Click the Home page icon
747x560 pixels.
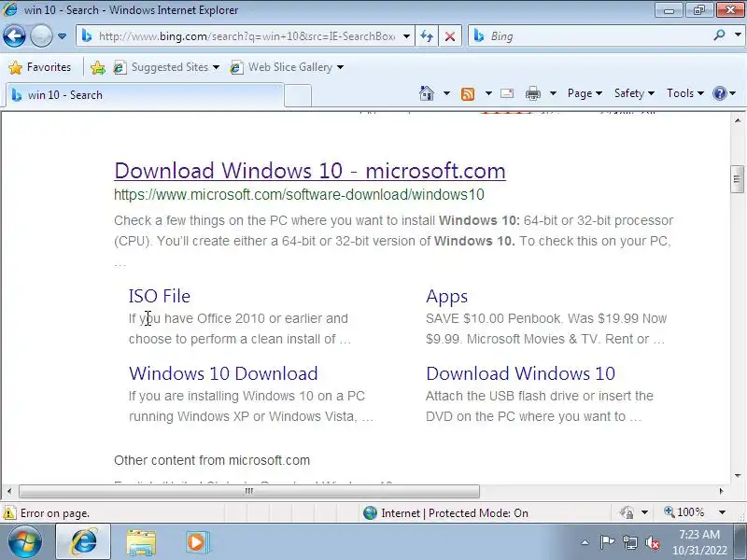coord(427,93)
